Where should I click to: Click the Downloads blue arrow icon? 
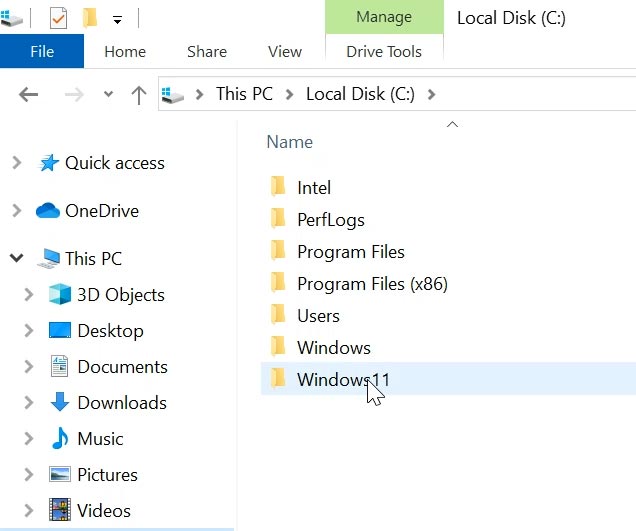click(x=60, y=402)
